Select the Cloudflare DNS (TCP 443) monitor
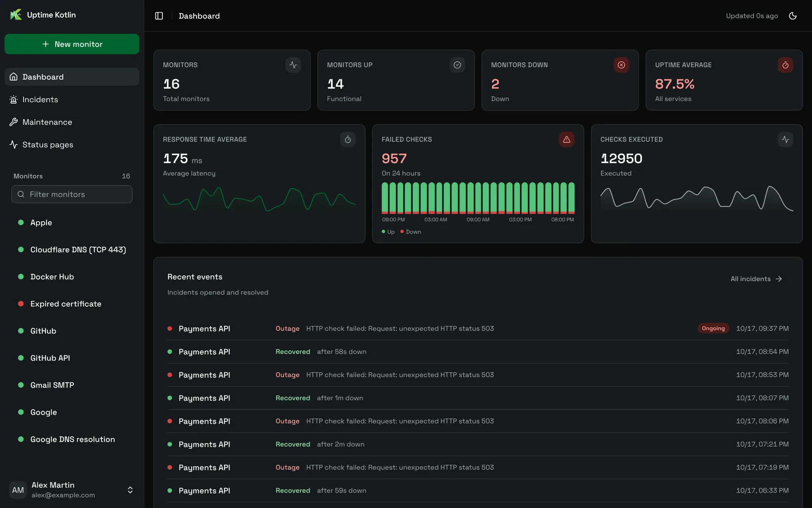The width and height of the screenshot is (812, 508). (72, 250)
